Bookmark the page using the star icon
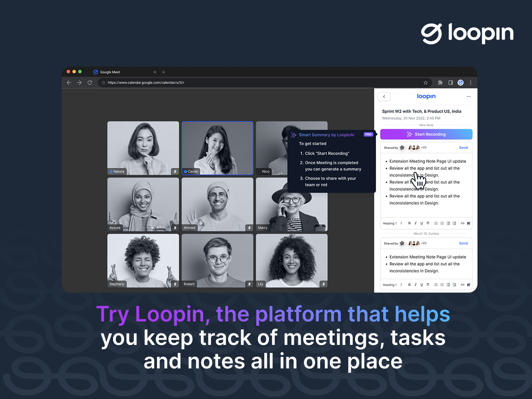Image resolution: width=532 pixels, height=399 pixels. (426, 82)
